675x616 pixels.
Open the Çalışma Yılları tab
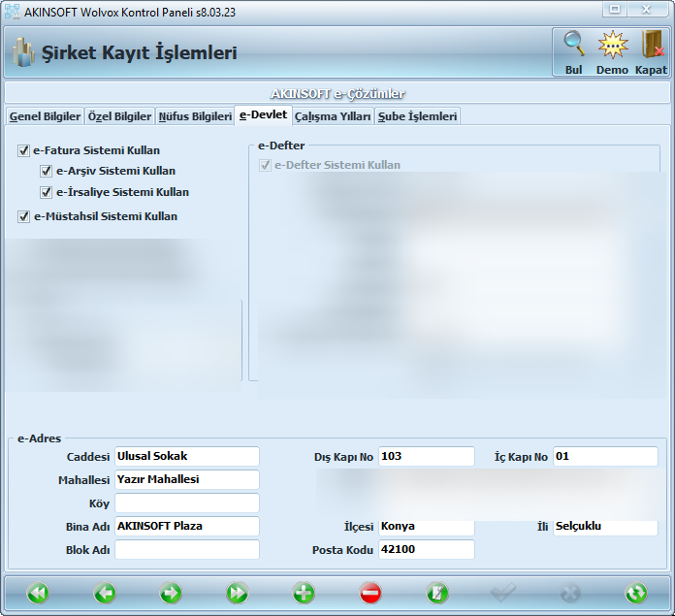(333, 116)
